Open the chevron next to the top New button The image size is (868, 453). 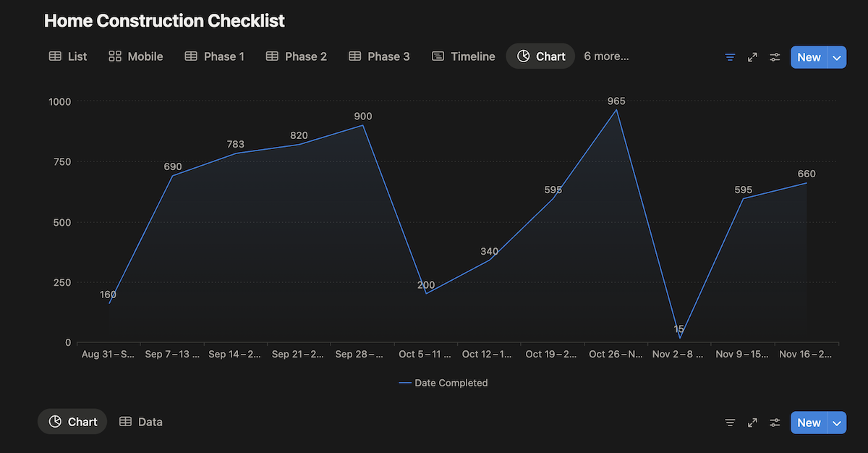pos(838,56)
